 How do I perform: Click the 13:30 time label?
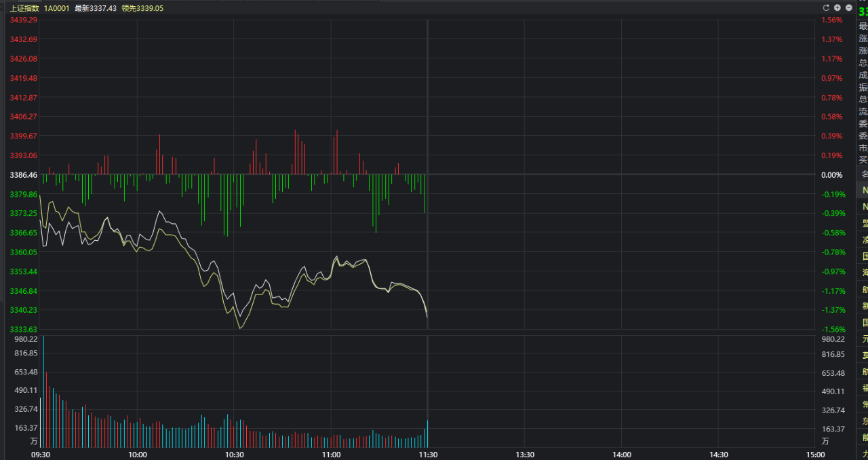click(x=525, y=455)
